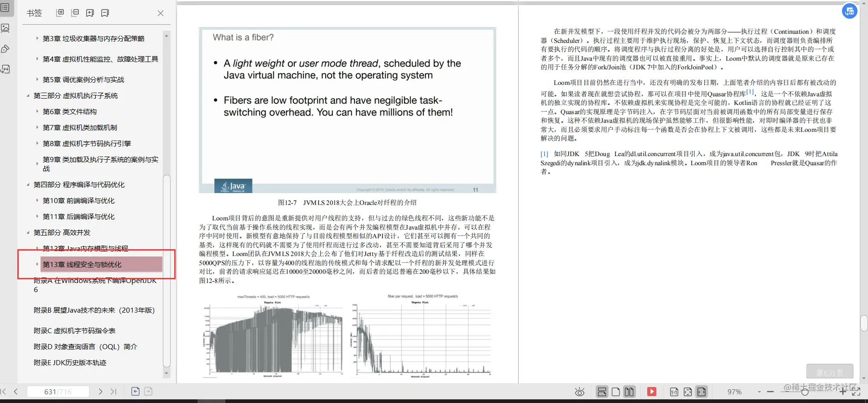
Task: Open the bookmarks panel icon in left sidebar
Action: [5, 8]
